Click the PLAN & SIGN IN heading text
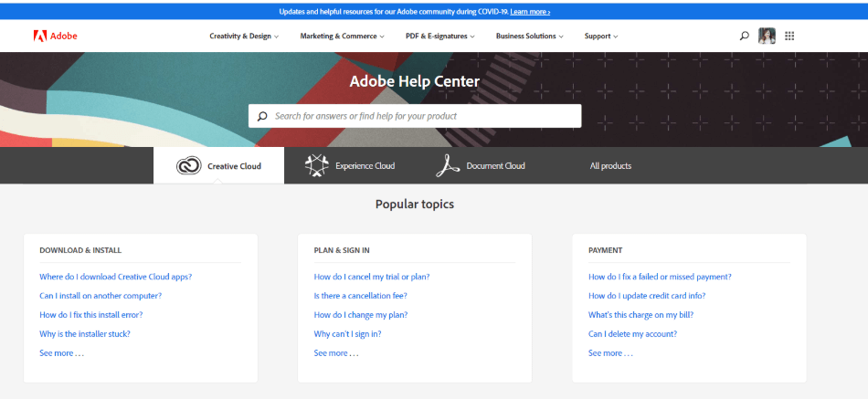Screen dimensions: 868x399 pos(342,250)
